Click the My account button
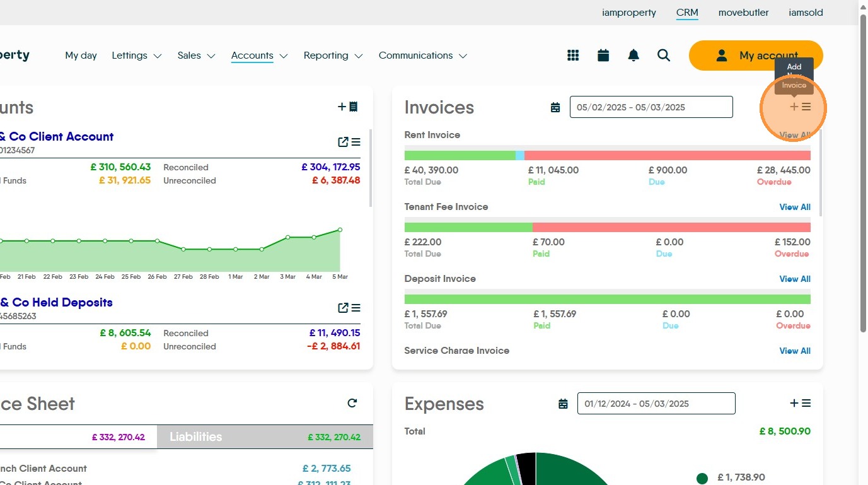This screenshot has width=868, height=485. point(756,56)
